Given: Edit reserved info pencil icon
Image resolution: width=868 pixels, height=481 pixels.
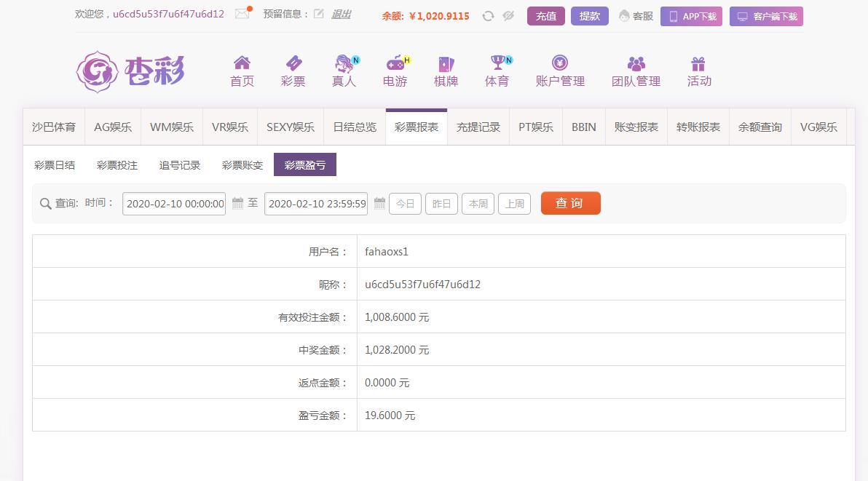Looking at the screenshot, I should coord(319,14).
